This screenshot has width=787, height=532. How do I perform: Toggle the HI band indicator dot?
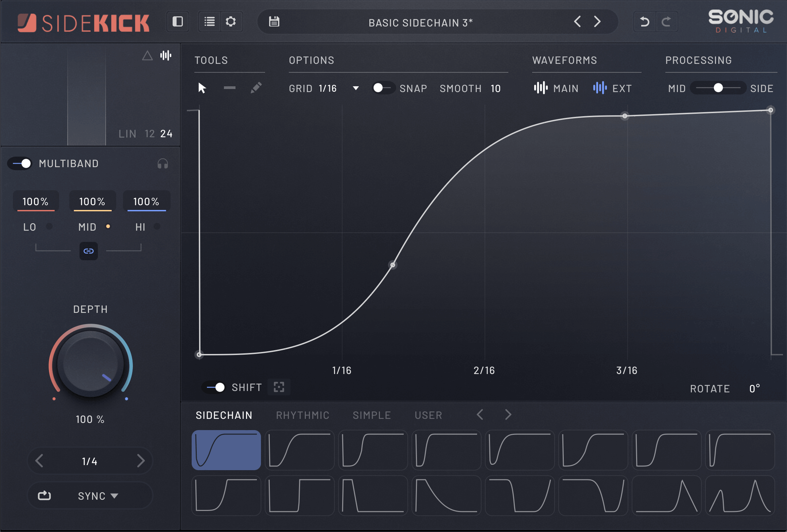click(157, 226)
